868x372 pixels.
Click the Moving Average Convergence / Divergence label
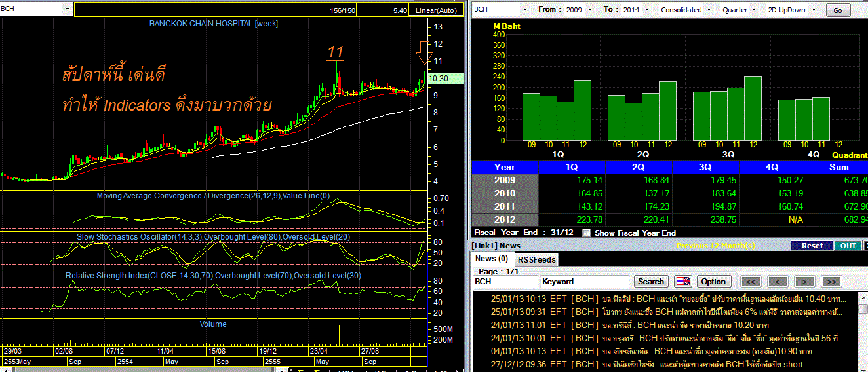click(213, 195)
